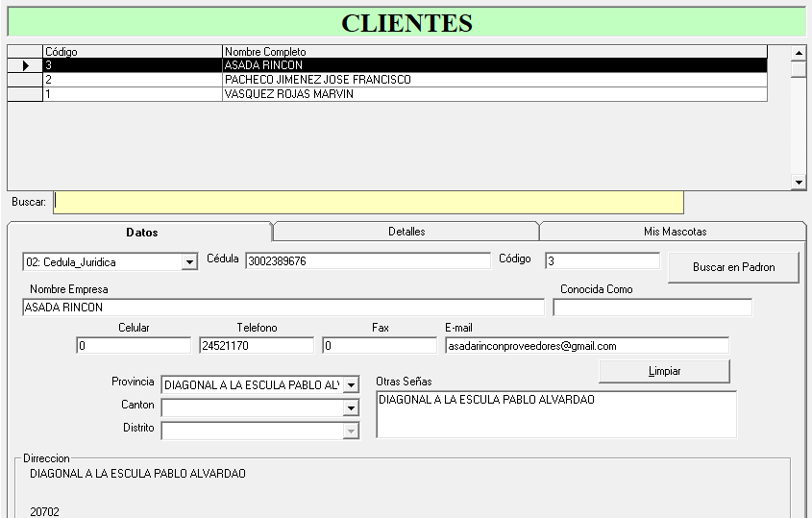Viewport: 812px width, 518px height.
Task: Open the Provincia dropdown list
Action: (x=351, y=385)
